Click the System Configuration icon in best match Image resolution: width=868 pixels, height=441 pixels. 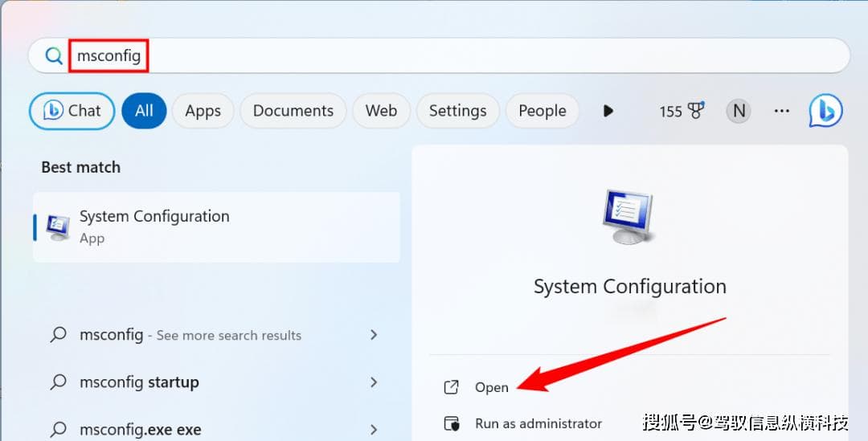tap(58, 227)
